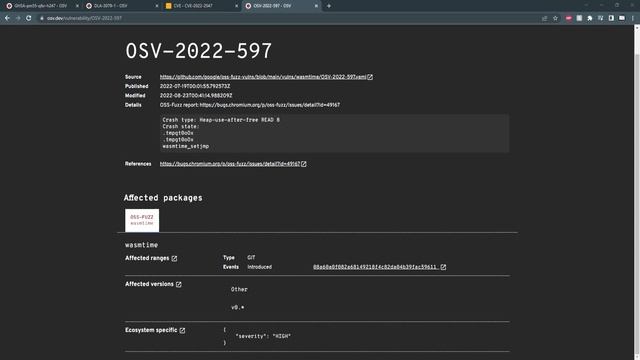
Task: Click the wasmtime_setjmp line
Action: point(186,146)
